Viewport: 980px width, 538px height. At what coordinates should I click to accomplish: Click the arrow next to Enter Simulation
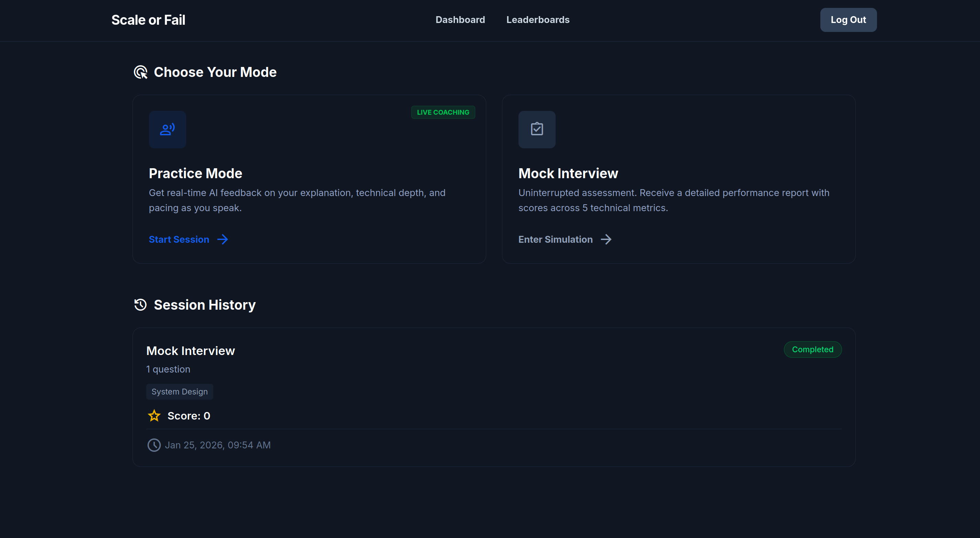pyautogui.click(x=606, y=239)
